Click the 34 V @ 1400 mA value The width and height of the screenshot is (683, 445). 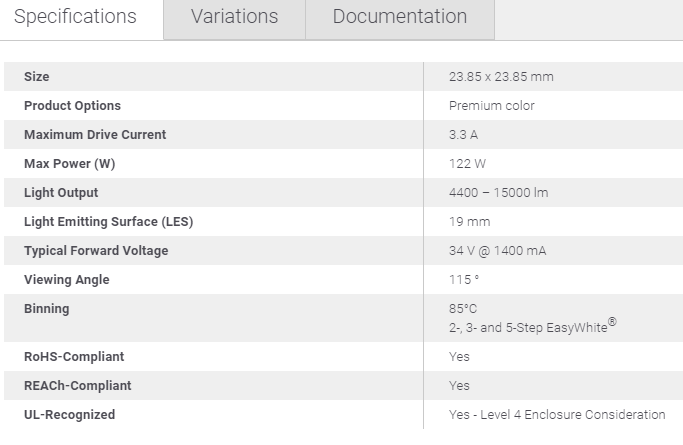click(x=497, y=251)
